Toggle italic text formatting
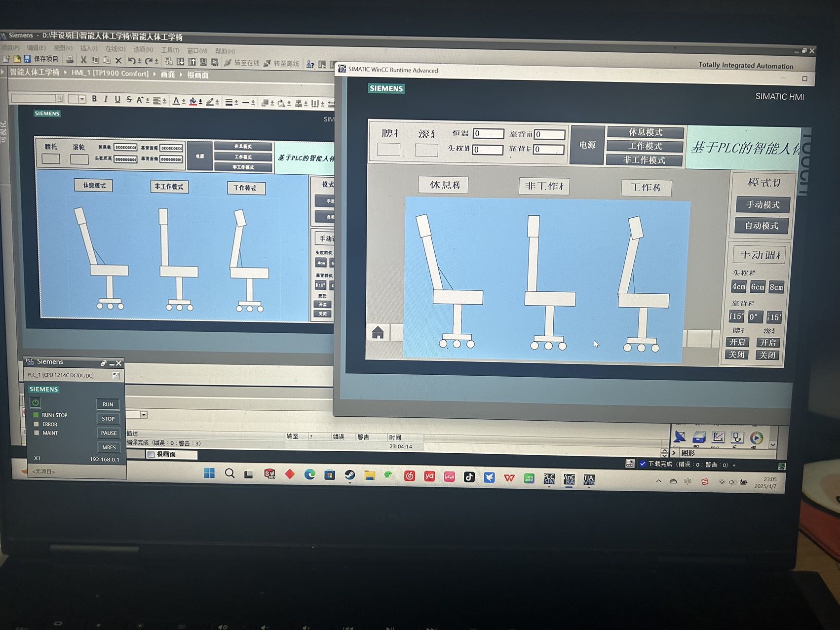 coord(106,99)
